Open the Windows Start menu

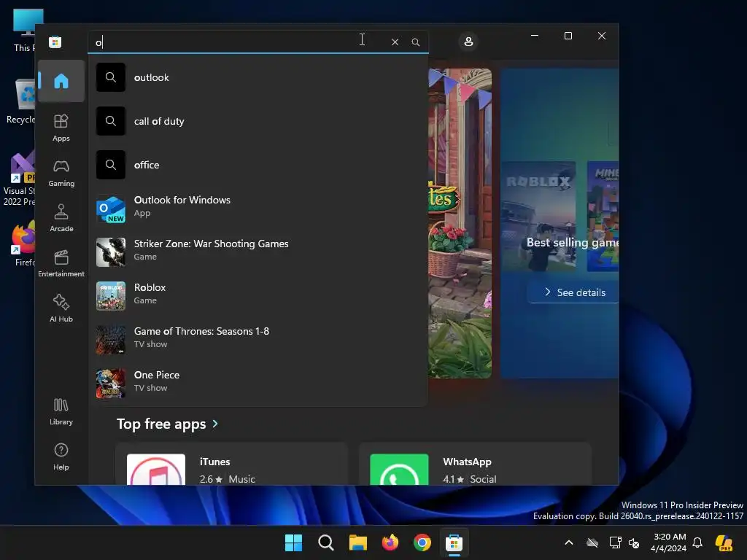[x=293, y=542]
